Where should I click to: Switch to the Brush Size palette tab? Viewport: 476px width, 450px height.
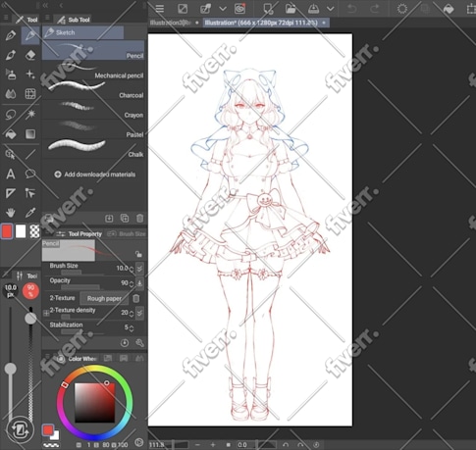coord(127,233)
